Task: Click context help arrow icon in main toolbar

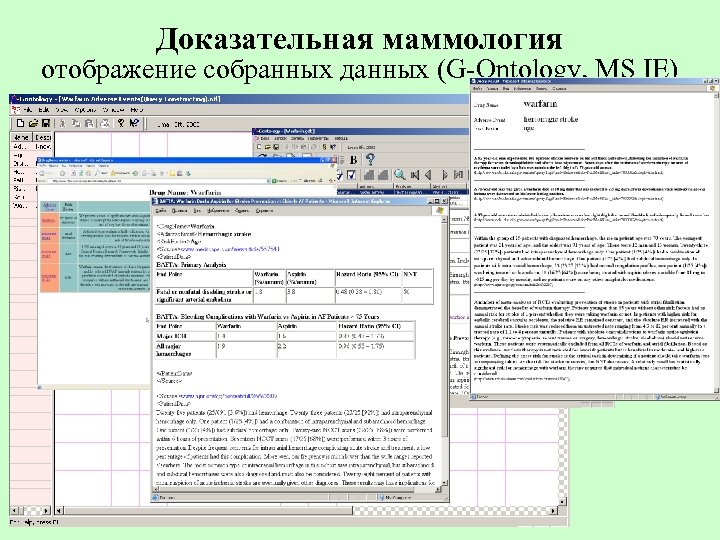Action: coord(134,123)
